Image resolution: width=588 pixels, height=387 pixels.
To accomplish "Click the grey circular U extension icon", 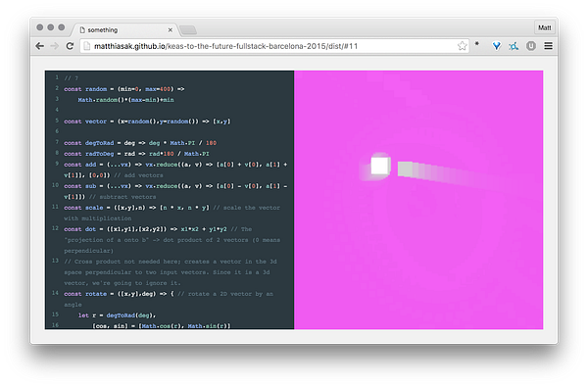I will [x=530, y=46].
